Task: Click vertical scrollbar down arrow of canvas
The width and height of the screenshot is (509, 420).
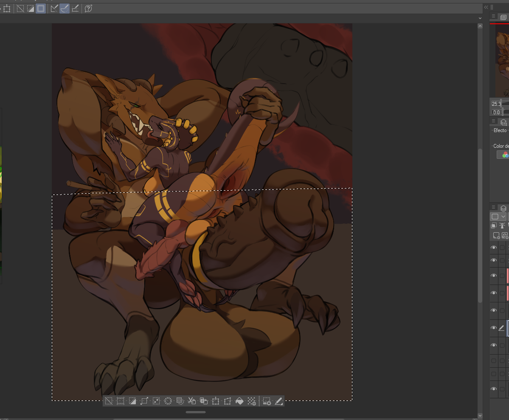Action: pyautogui.click(x=480, y=415)
